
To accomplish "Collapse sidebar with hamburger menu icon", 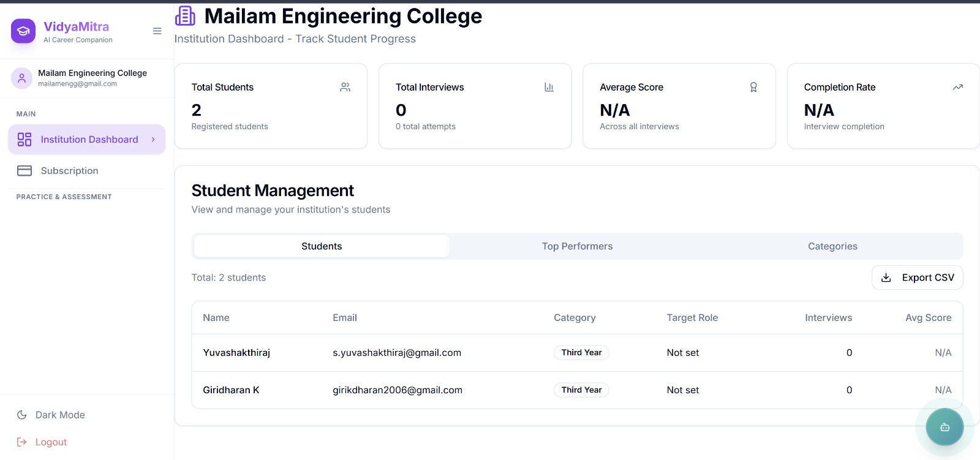I will click(x=157, y=31).
